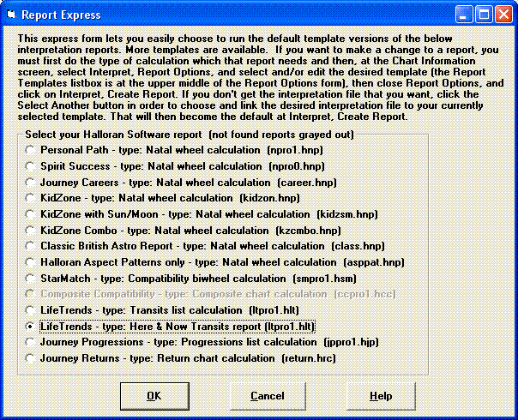Open Help for Report Express
518x420 pixels.
[x=381, y=396]
